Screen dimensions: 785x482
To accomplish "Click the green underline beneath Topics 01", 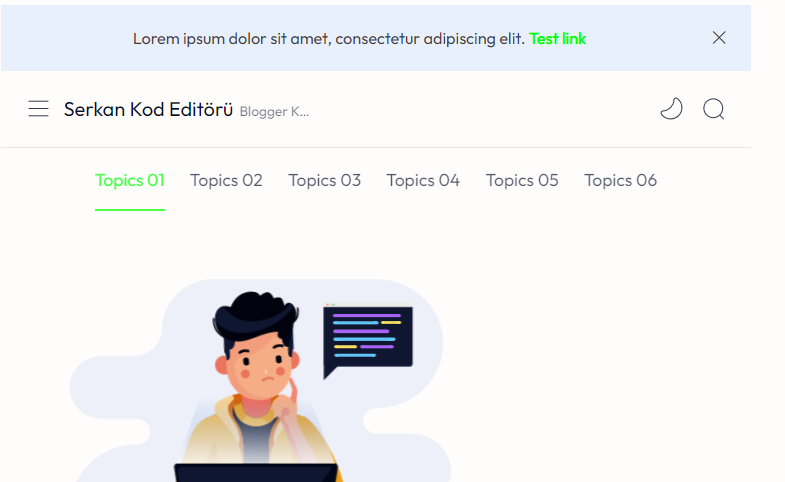I will click(130, 210).
